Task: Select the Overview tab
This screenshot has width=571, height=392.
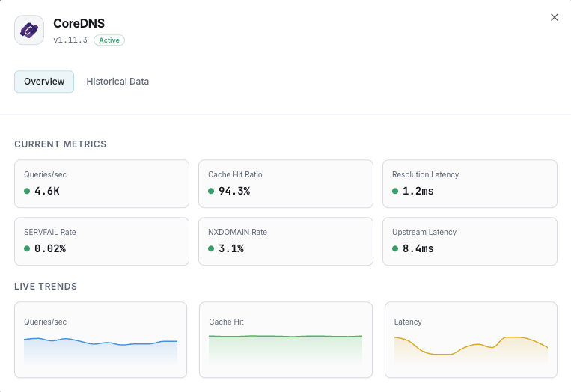Action: click(x=44, y=82)
